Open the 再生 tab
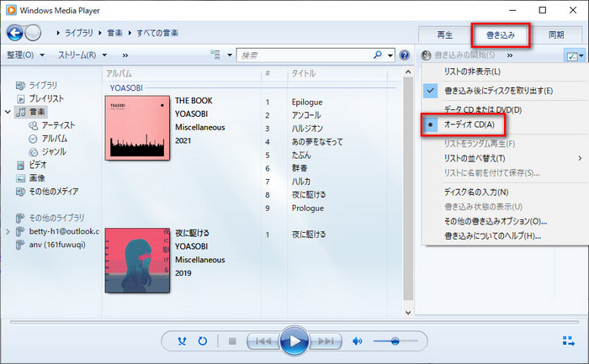589x364 pixels. click(x=445, y=35)
